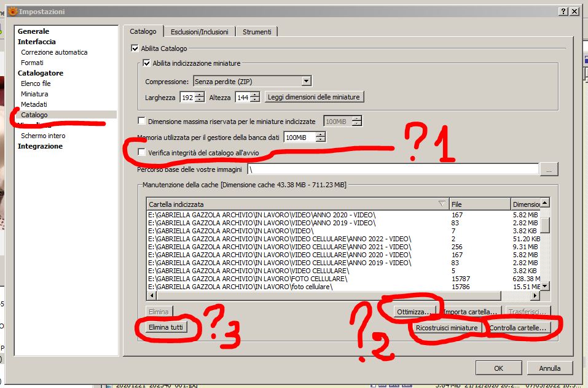Screen dimensions: 588x388
Task: Decrease database memory with the 100MiB down arrow
Action: [x=321, y=140]
